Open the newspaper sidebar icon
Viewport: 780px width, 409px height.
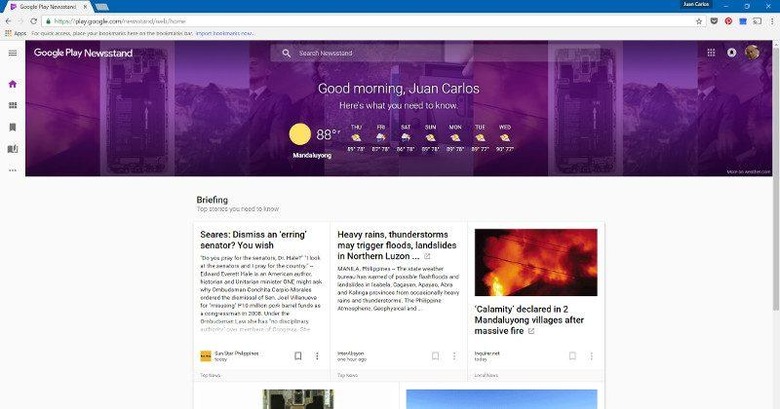[x=13, y=149]
